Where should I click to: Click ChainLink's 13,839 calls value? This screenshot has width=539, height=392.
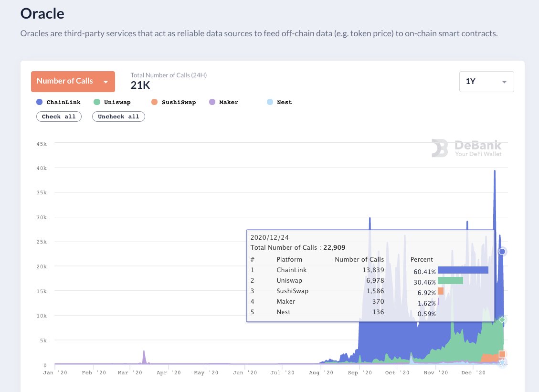[373, 270]
